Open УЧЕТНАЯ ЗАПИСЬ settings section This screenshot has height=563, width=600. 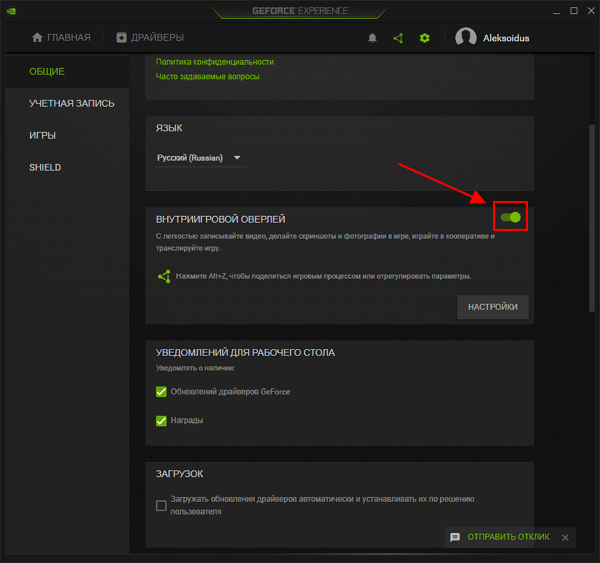(x=72, y=103)
